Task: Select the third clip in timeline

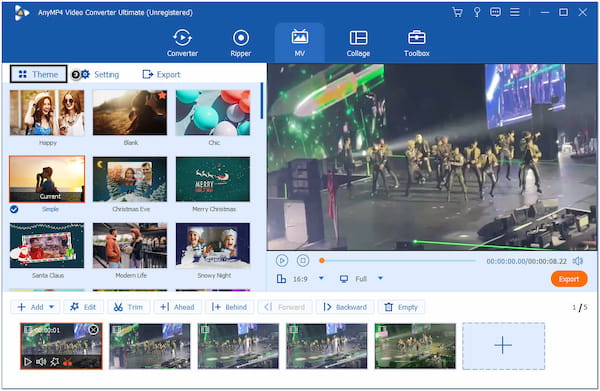Action: pyautogui.click(x=238, y=346)
